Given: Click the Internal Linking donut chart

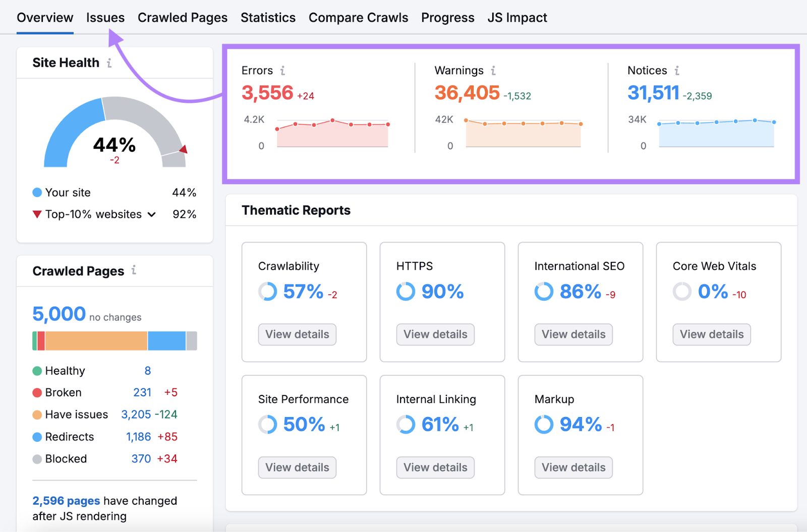Looking at the screenshot, I should click(x=406, y=424).
